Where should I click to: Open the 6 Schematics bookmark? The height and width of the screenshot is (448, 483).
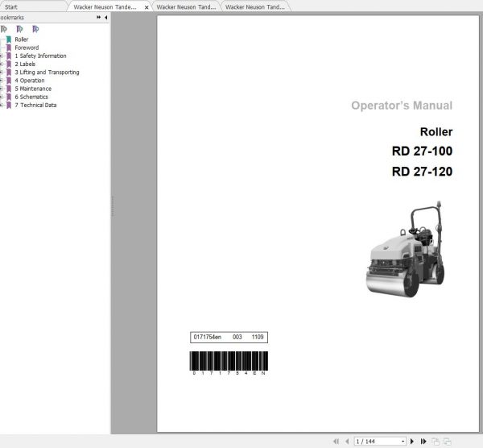(x=31, y=97)
